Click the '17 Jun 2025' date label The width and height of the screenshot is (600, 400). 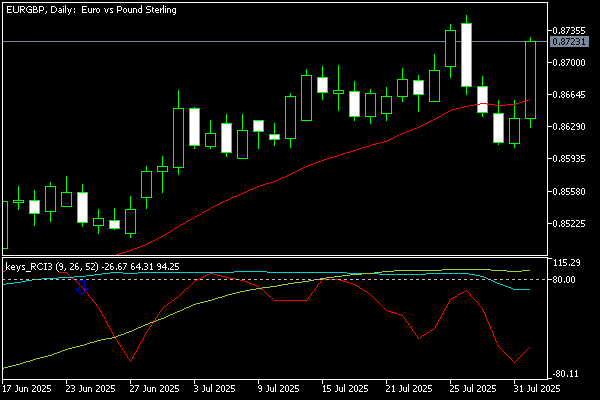[27, 389]
